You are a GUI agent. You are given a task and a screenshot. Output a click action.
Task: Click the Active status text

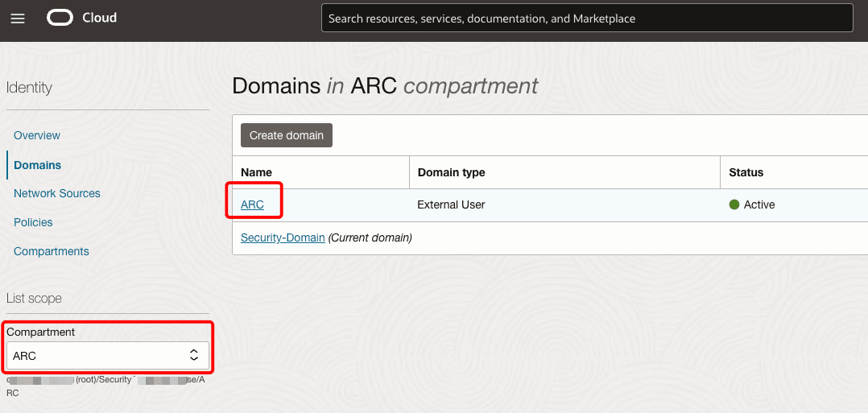(759, 204)
